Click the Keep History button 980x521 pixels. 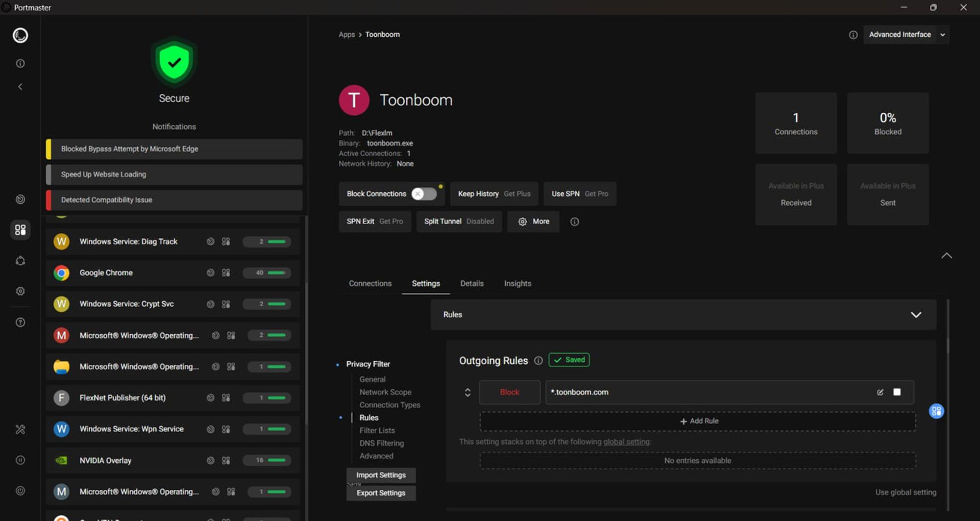pos(494,194)
